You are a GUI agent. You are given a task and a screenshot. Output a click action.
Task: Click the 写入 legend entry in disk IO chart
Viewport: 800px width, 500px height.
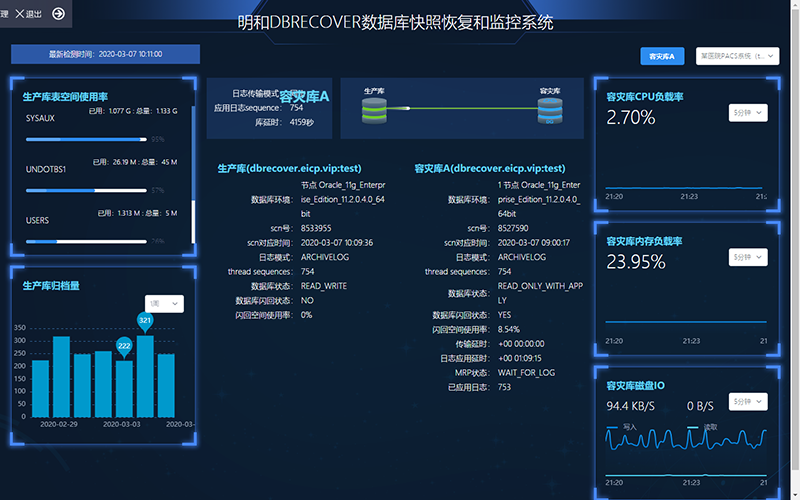621,427
